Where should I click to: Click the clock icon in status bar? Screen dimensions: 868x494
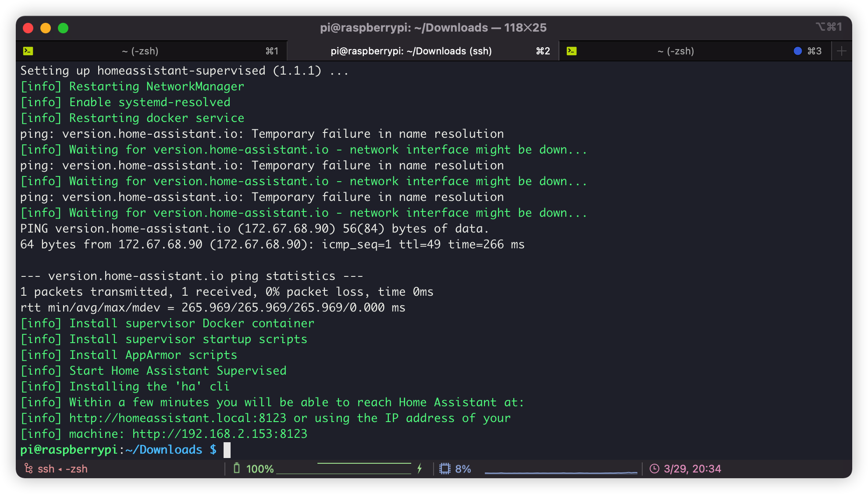tap(654, 469)
